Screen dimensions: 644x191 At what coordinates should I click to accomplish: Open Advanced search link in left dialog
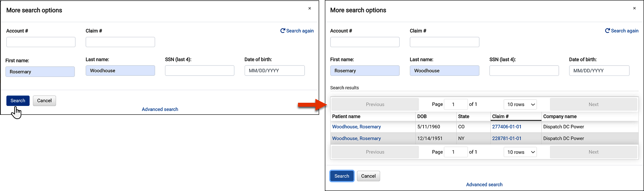click(x=160, y=109)
